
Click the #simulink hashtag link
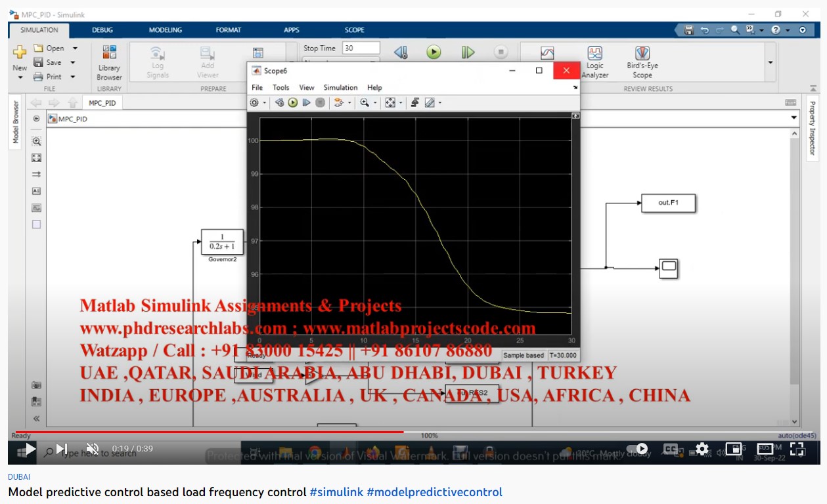click(x=336, y=492)
